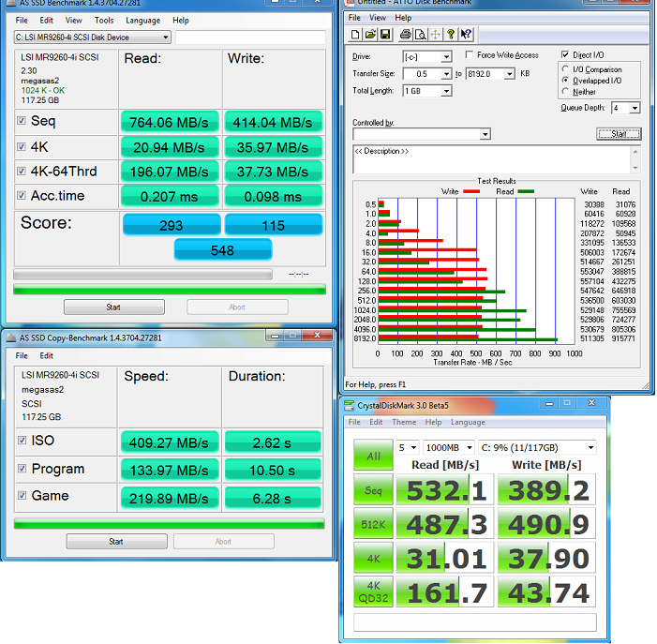Open the Queue Depth dropdown in ATTO

click(x=635, y=108)
